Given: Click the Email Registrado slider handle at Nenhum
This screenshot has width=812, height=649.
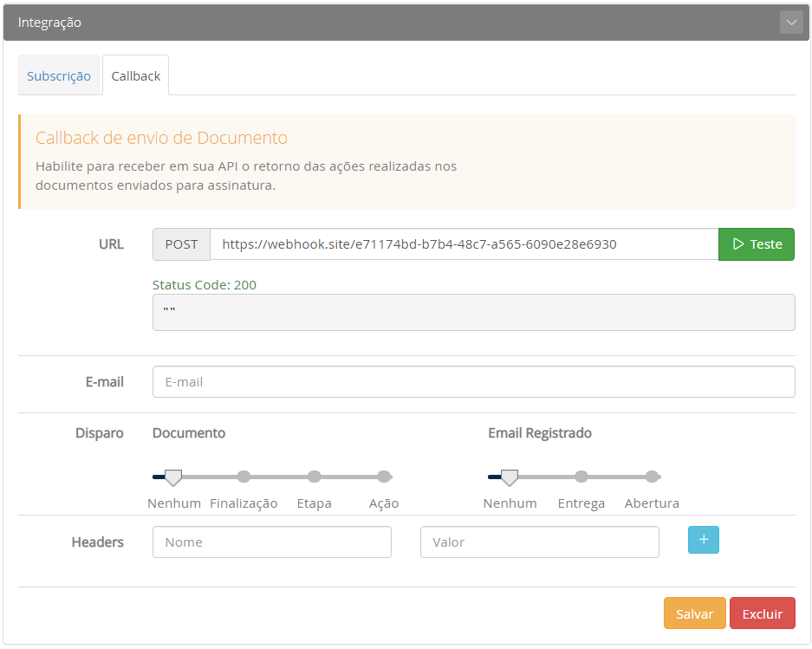Looking at the screenshot, I should pyautogui.click(x=510, y=477).
